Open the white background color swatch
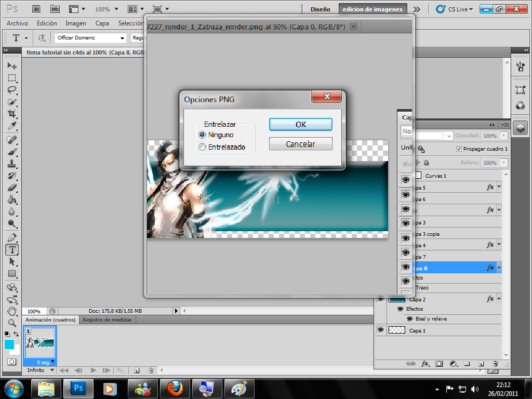Viewport: 532px width, 399px height. click(x=17, y=352)
